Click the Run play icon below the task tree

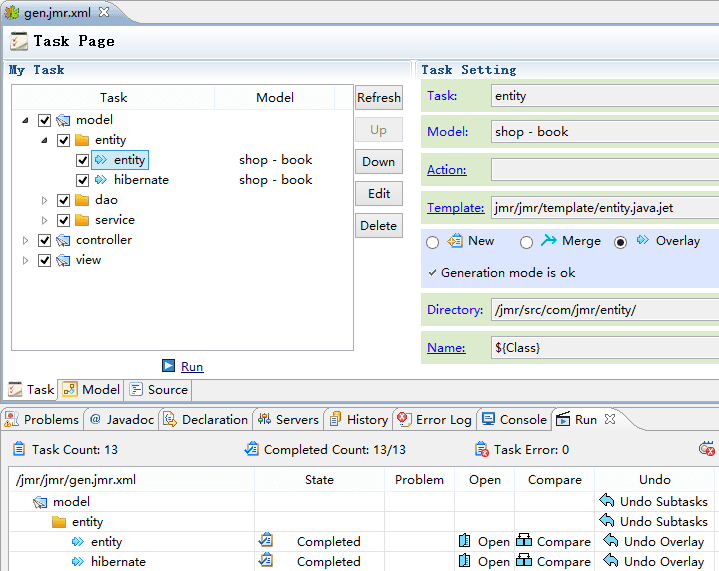(x=168, y=366)
